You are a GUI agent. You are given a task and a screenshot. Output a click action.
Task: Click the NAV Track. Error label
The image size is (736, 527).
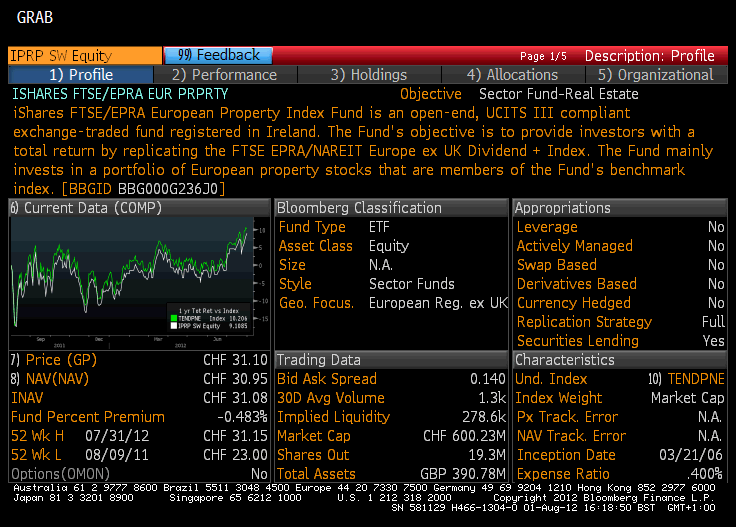pyautogui.click(x=571, y=435)
